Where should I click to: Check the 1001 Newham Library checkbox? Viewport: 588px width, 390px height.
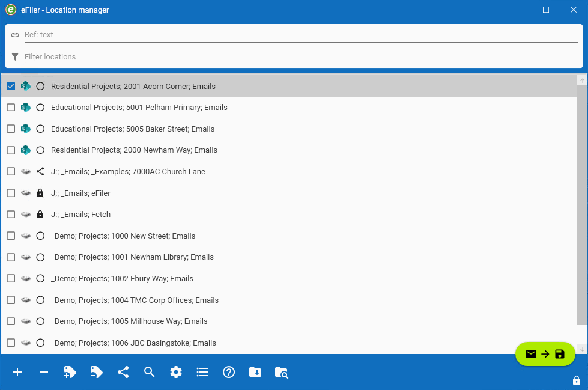[11, 257]
